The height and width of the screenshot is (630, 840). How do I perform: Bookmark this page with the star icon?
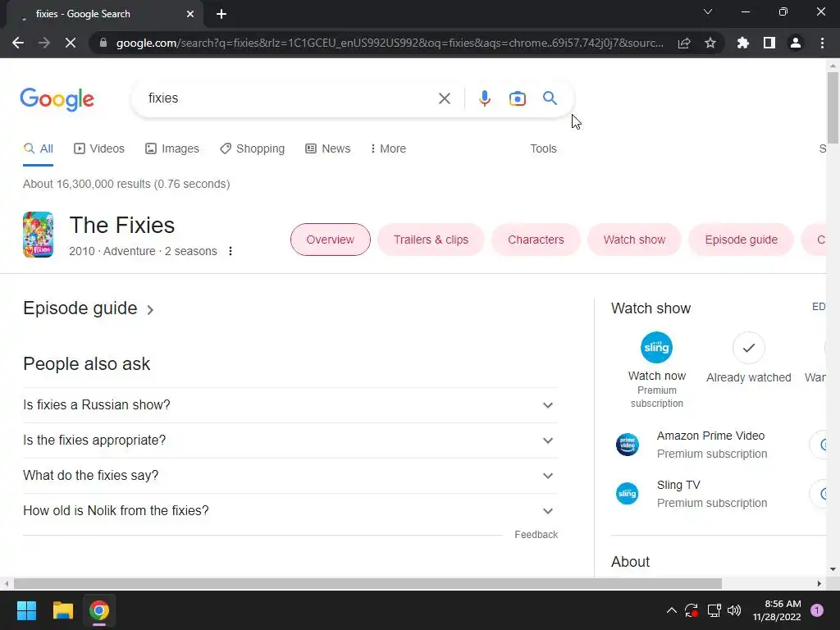tap(710, 43)
